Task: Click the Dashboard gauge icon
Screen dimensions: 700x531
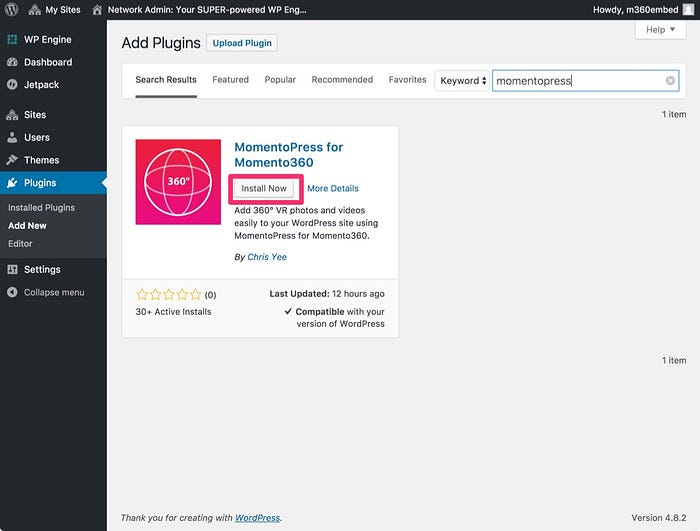Action: [12, 62]
